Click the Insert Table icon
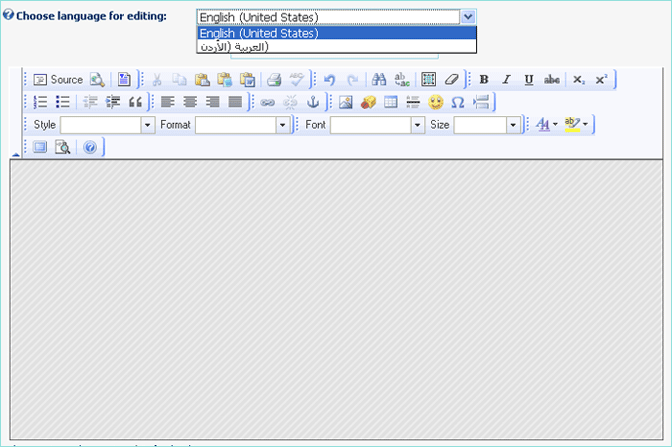Viewport: 672px width, 447px height. coord(391,102)
